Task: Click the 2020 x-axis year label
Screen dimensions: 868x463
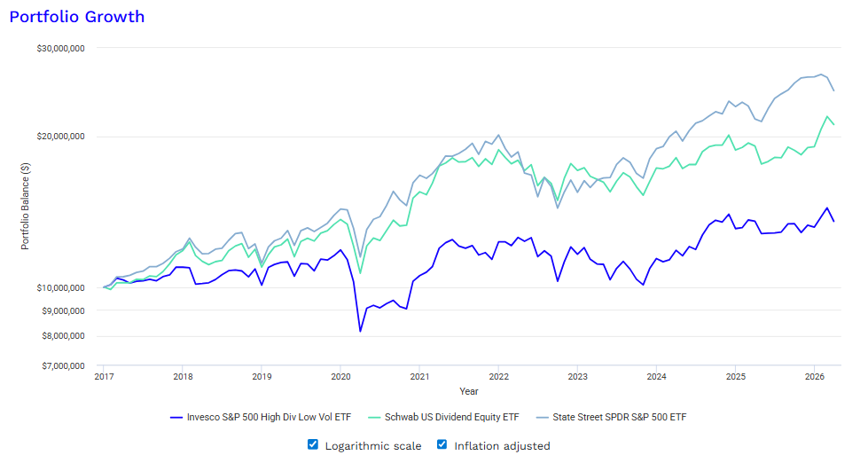Action: coord(340,376)
